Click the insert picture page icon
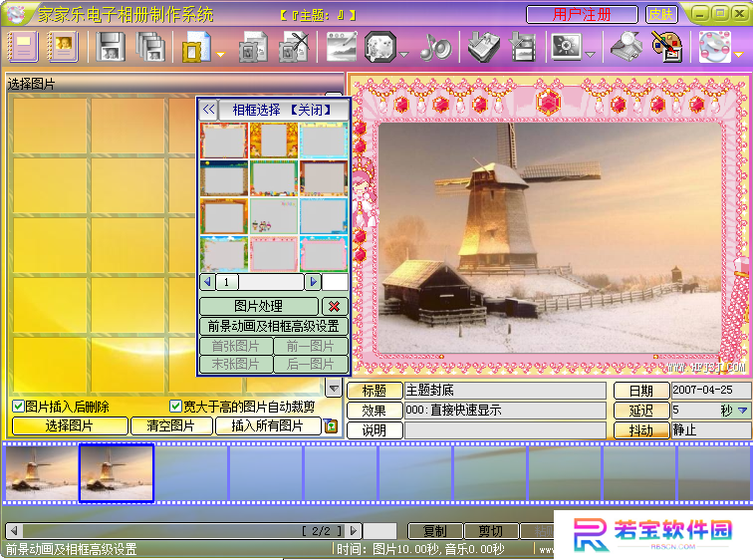Viewport: 753px width, 560px height. point(254,47)
